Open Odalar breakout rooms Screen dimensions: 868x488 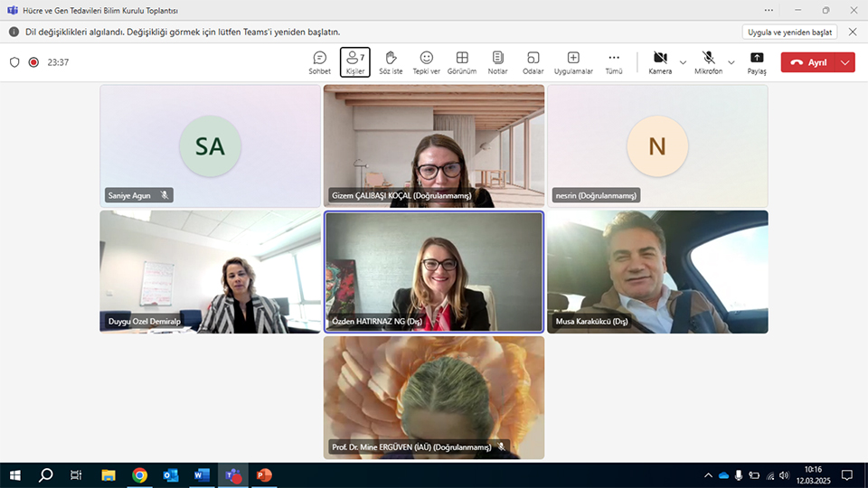tap(533, 62)
